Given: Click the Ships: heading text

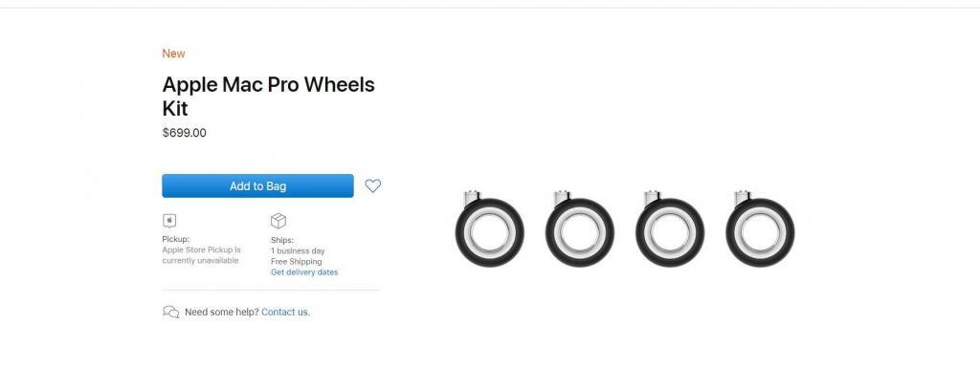Looking at the screenshot, I should 282,240.
